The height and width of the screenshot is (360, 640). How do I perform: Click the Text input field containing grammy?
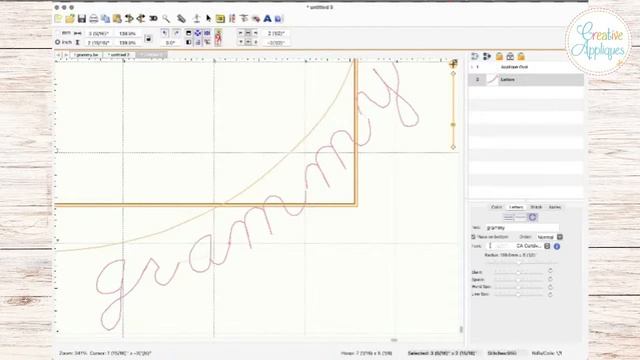(522, 228)
